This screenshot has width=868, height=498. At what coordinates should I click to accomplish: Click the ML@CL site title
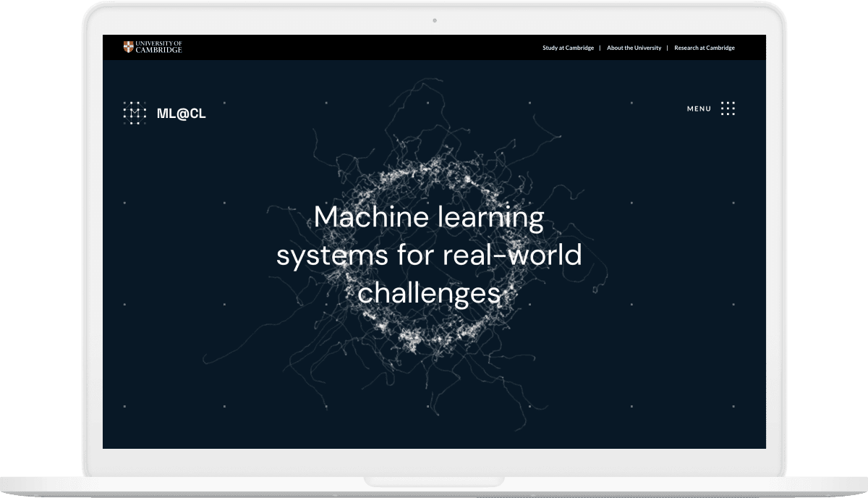click(181, 114)
